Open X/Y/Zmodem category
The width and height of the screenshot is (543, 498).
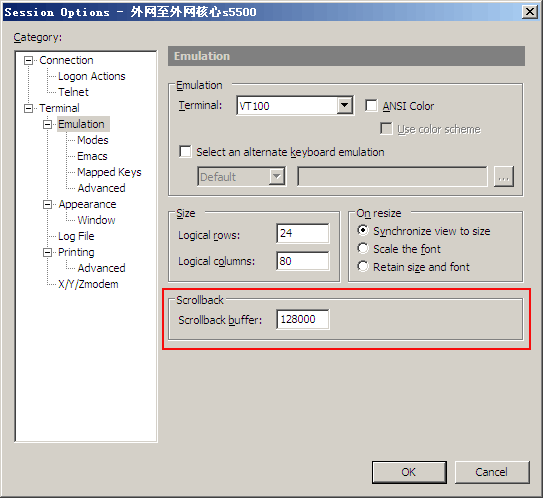click(x=88, y=284)
